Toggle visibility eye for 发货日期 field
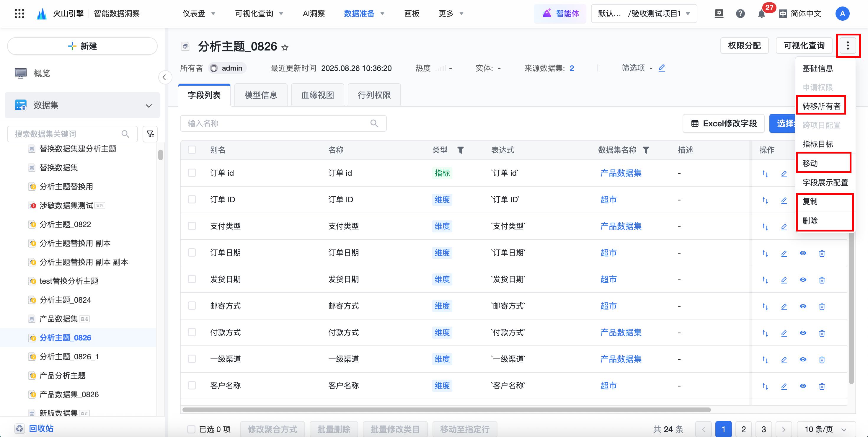Screen dimensions: 868x437 click(x=803, y=280)
